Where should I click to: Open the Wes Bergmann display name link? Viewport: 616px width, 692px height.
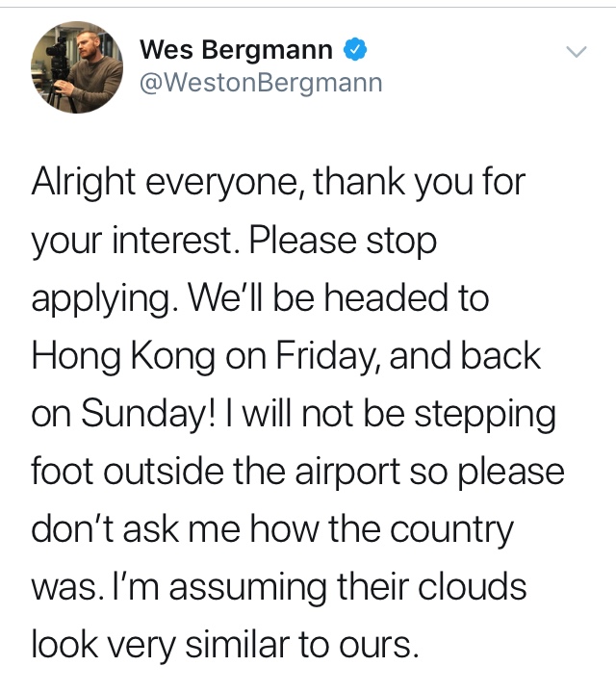(236, 49)
